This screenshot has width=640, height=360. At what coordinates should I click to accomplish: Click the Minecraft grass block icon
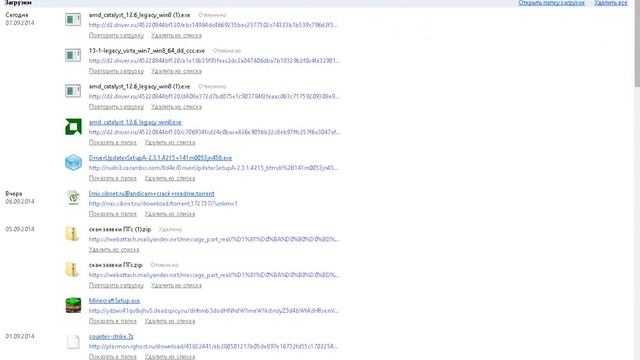pyautogui.click(x=73, y=305)
